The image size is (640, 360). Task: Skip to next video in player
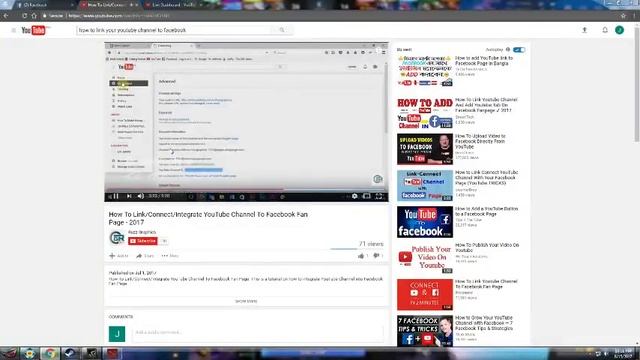click(129, 196)
